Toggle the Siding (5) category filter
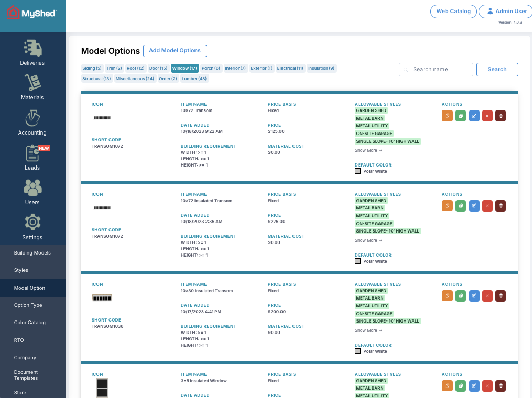This screenshot has height=398, width=532. 92,68
